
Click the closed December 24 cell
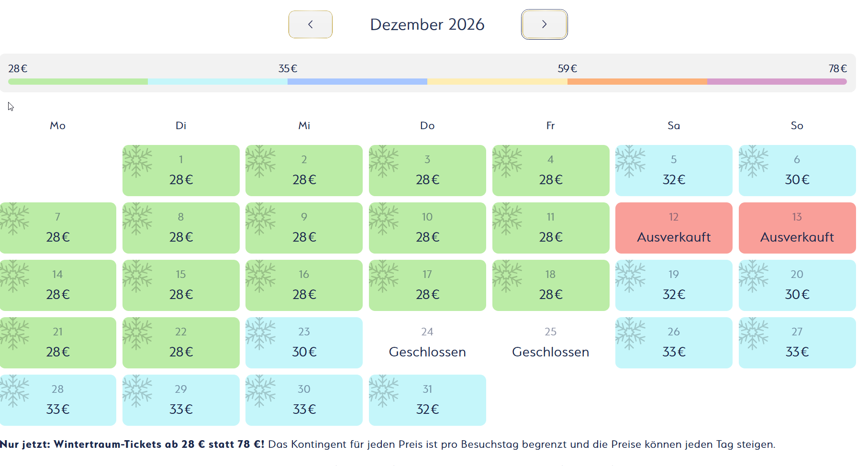(427, 343)
